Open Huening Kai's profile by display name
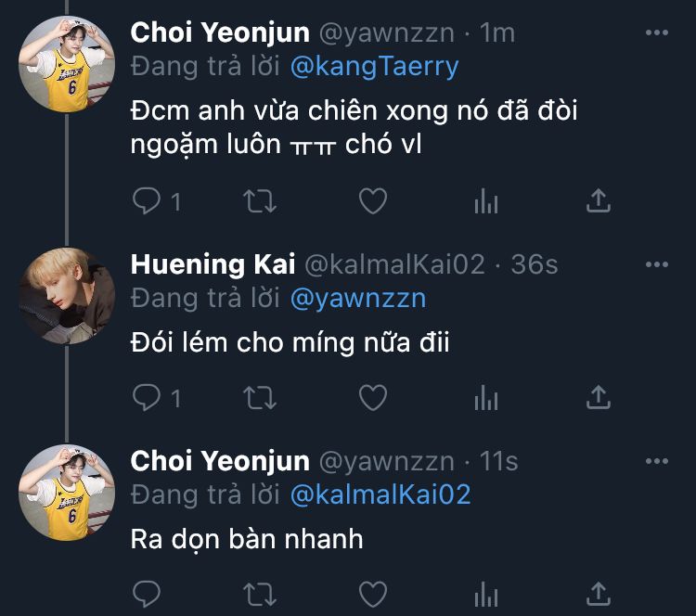Viewport: 696px width, 616px height. [213, 264]
